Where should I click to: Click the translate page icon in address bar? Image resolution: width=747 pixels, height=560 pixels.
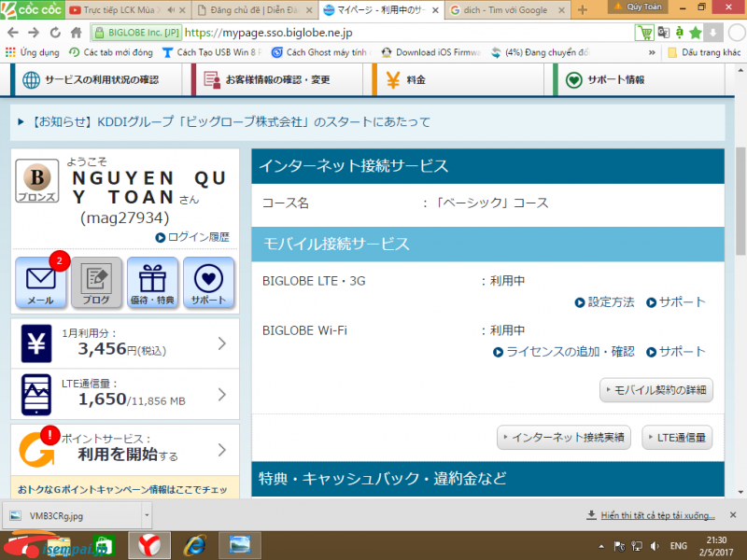(x=664, y=33)
